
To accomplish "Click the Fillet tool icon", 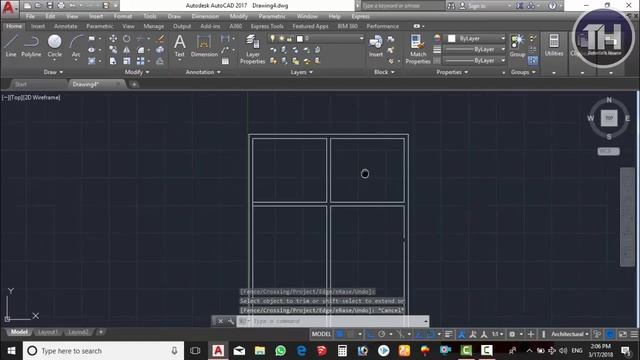I will [140, 50].
